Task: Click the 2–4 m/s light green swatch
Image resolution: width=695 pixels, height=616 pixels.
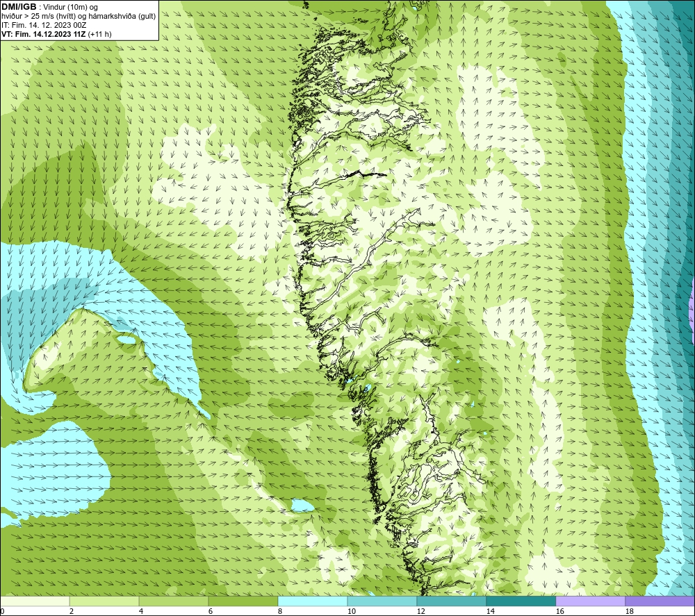Action: (104, 601)
